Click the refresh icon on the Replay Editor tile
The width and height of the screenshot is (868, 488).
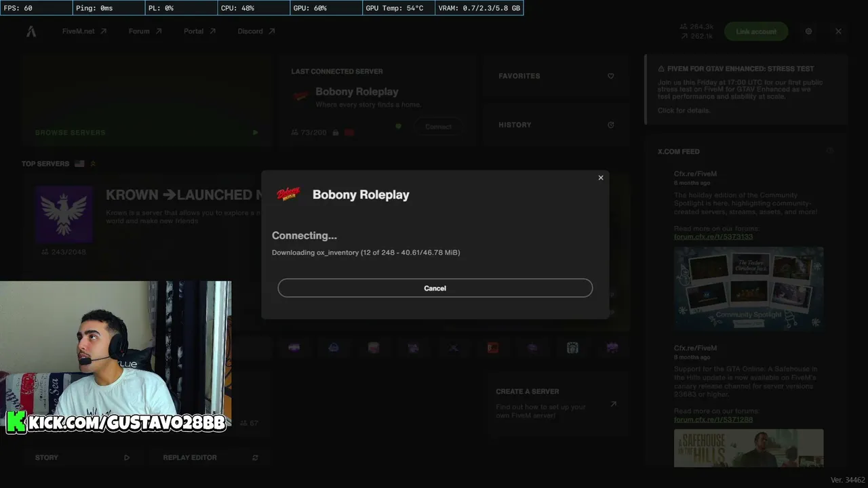click(x=255, y=457)
